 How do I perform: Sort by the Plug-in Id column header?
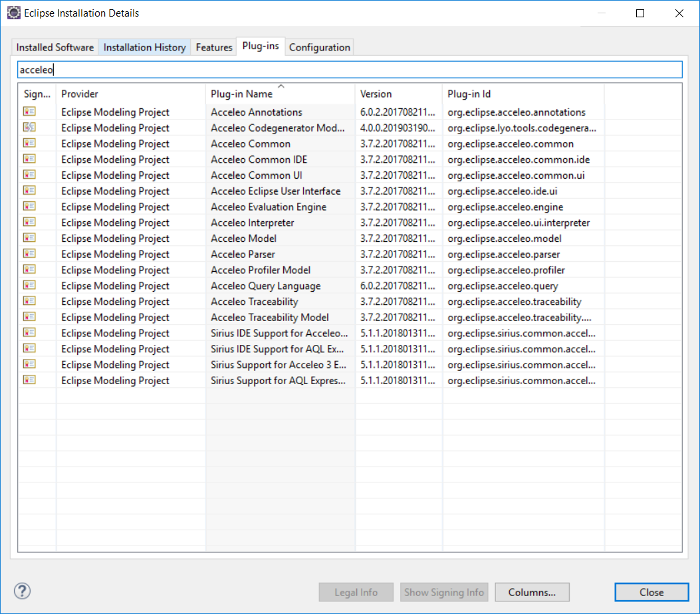pyautogui.click(x=524, y=94)
